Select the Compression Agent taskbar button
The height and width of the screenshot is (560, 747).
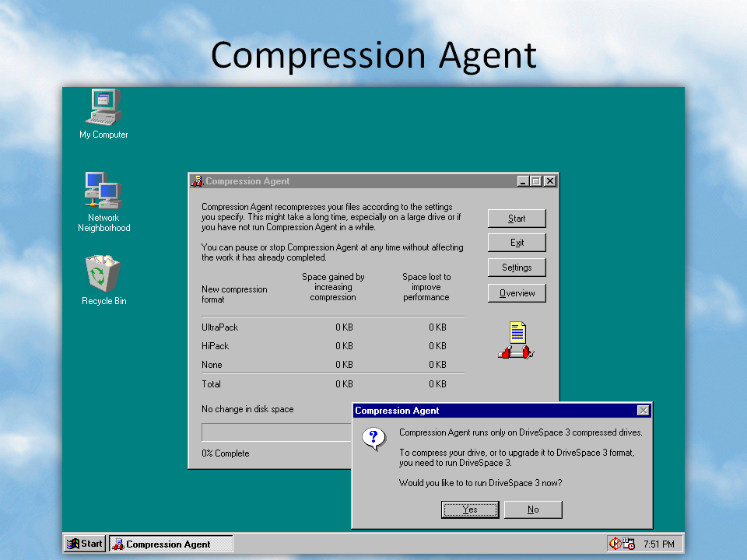click(x=170, y=543)
